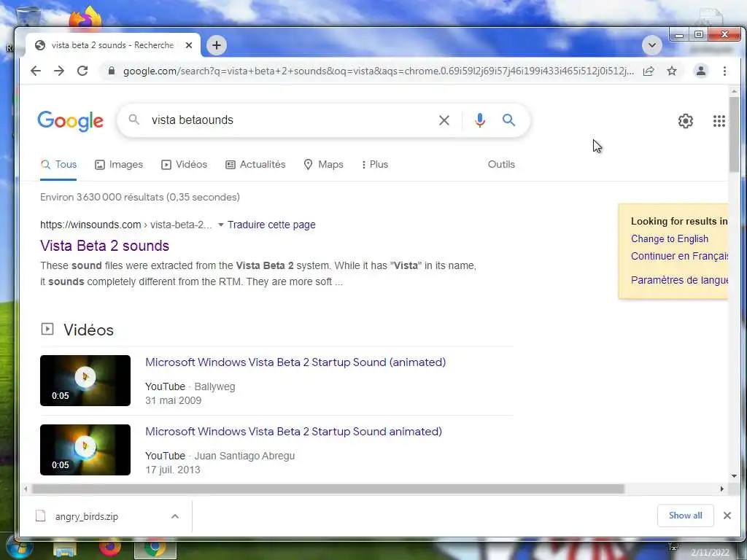This screenshot has height=560, width=747.
Task: Click into the Google search text field
Action: click(x=290, y=120)
